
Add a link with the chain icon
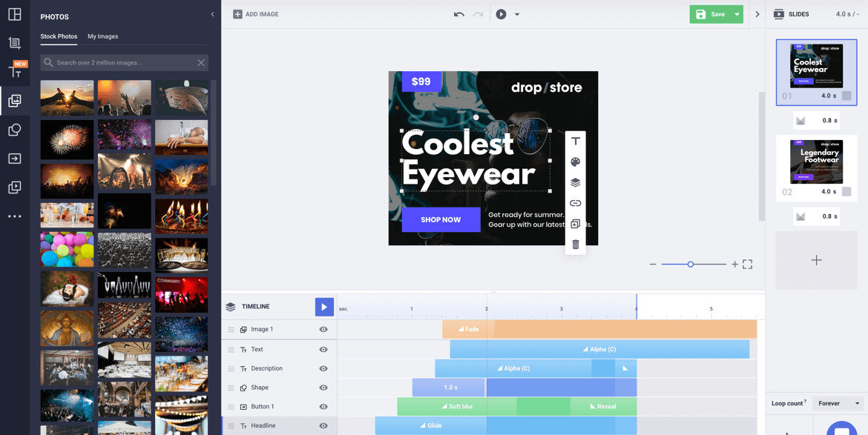click(575, 203)
